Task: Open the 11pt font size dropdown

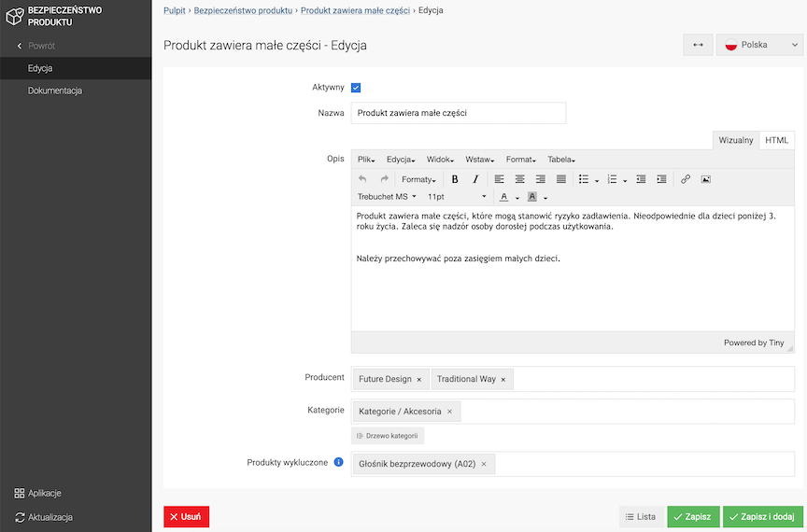Action: [x=457, y=197]
